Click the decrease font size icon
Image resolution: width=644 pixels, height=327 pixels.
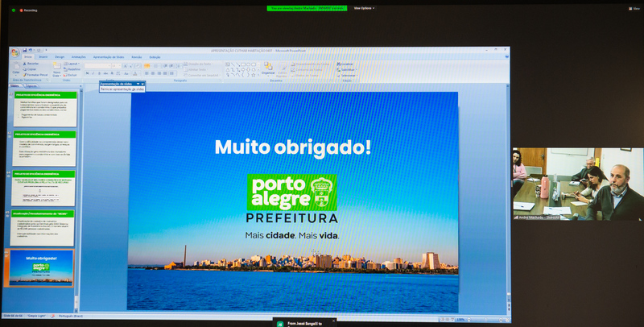pyautogui.click(x=131, y=66)
